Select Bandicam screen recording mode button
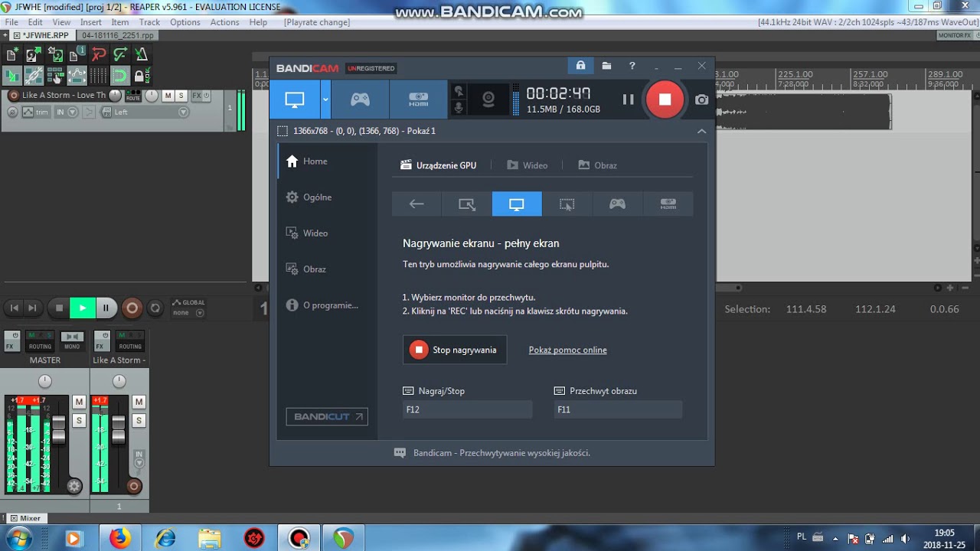 pos(295,99)
